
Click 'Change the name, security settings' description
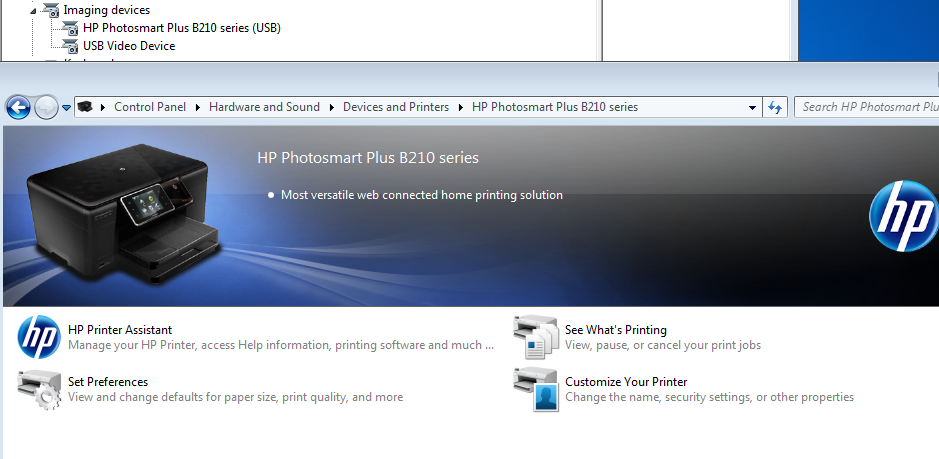(710, 397)
